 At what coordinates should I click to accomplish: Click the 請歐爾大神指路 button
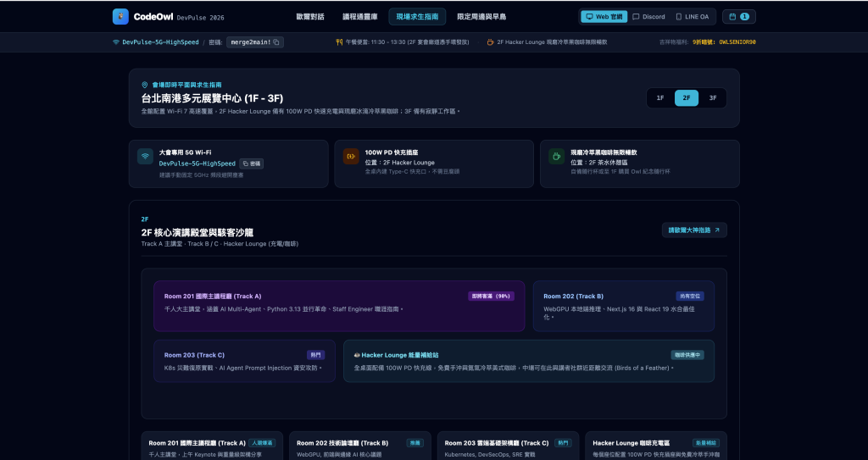(x=694, y=230)
